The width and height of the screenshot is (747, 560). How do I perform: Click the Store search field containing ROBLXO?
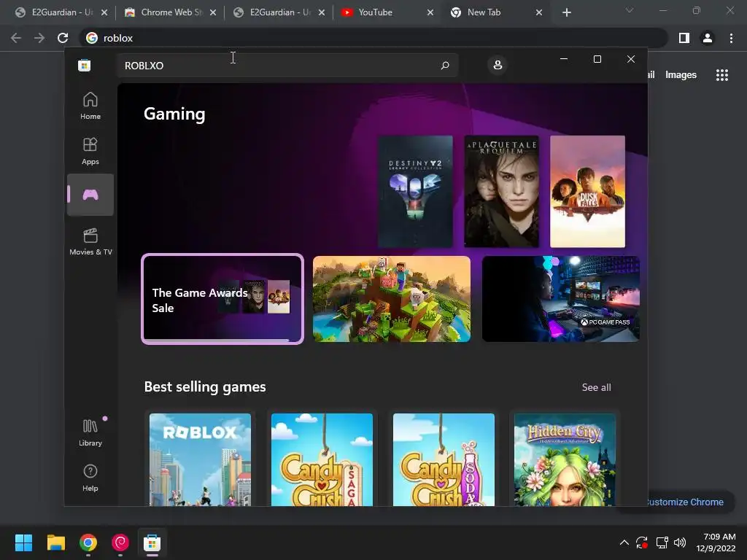click(x=287, y=65)
